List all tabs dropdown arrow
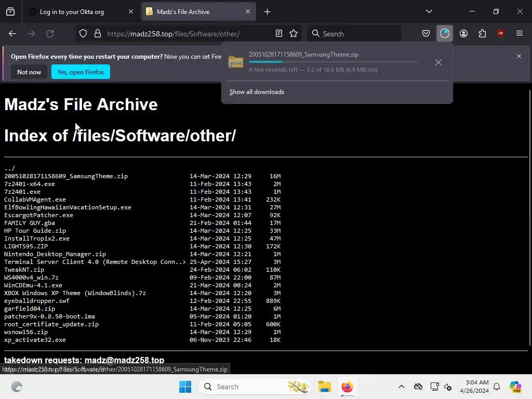Viewport: 532px width, 399px height. pos(429,11)
